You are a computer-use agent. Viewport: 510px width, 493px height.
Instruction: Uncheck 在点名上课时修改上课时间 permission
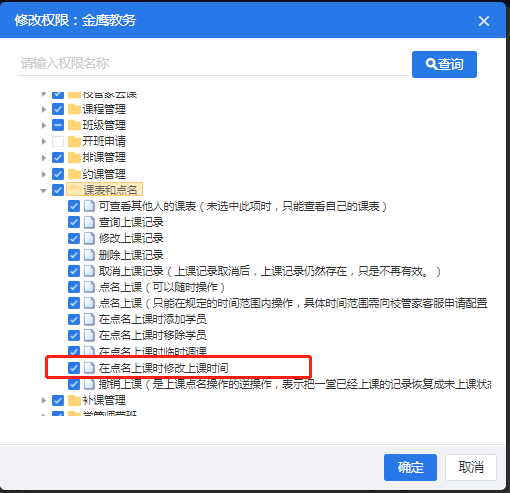pyautogui.click(x=74, y=368)
